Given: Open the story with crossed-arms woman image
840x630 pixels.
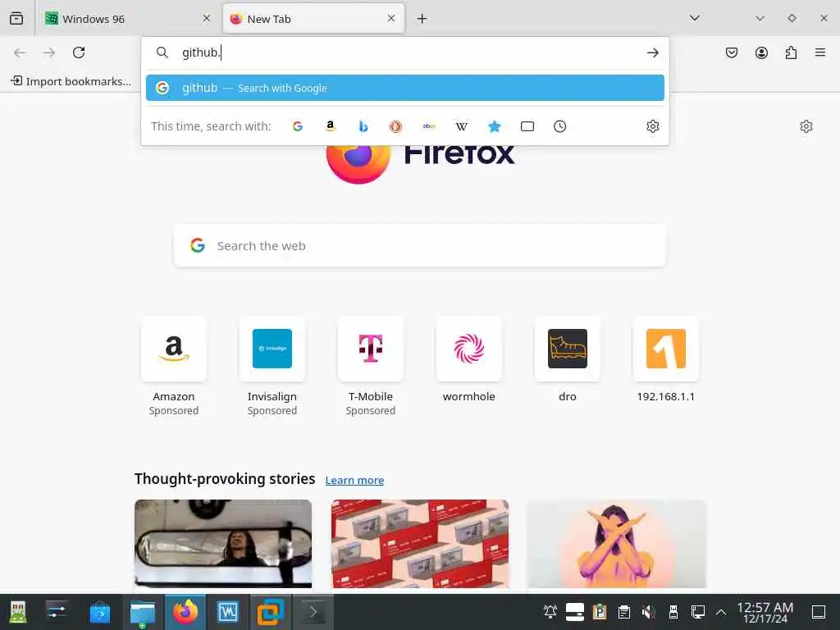Looking at the screenshot, I should point(617,544).
